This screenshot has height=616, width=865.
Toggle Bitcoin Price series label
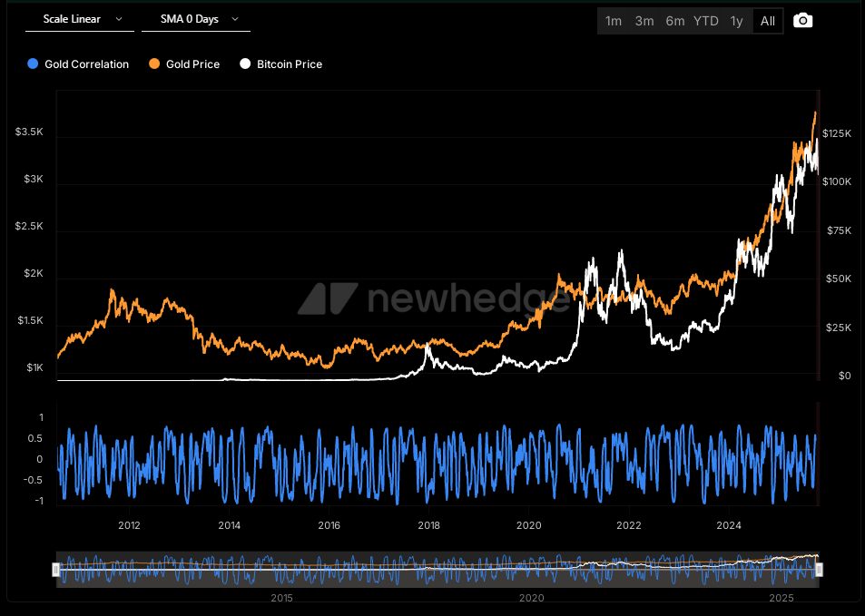point(289,64)
